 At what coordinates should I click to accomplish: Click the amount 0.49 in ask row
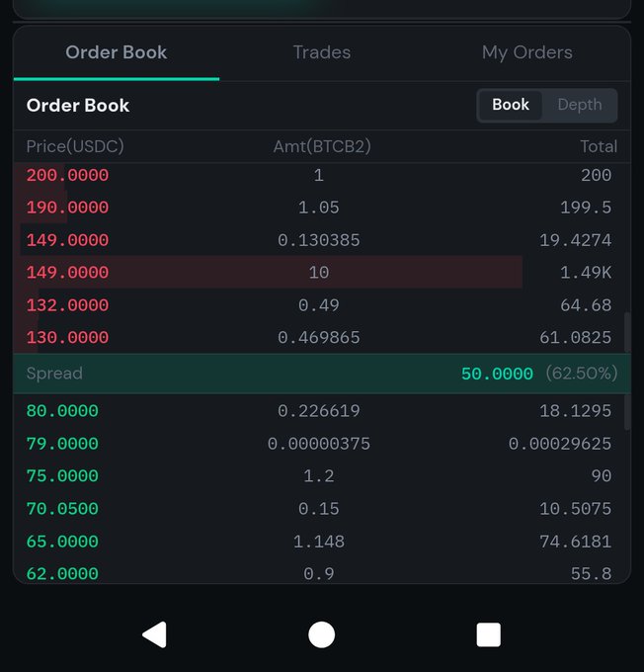point(319,305)
